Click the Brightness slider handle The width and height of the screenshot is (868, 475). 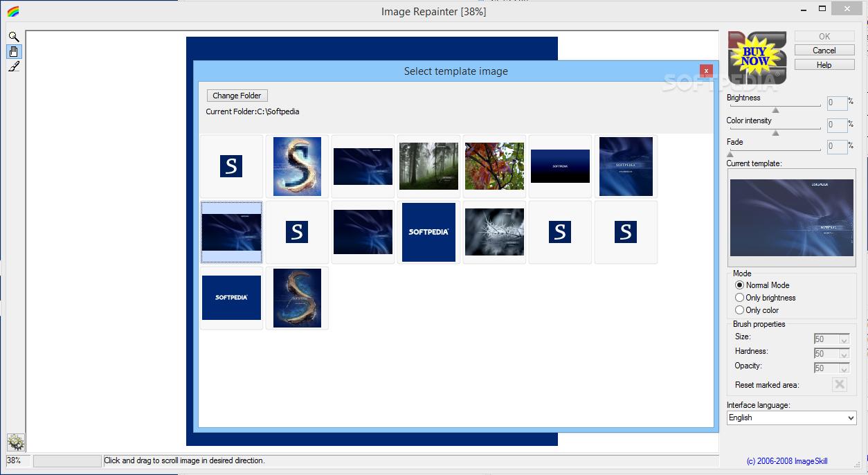775,110
